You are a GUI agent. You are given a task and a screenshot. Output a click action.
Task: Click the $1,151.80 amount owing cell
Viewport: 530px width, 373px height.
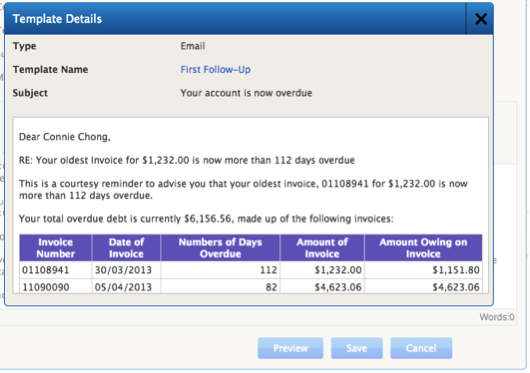(423, 270)
